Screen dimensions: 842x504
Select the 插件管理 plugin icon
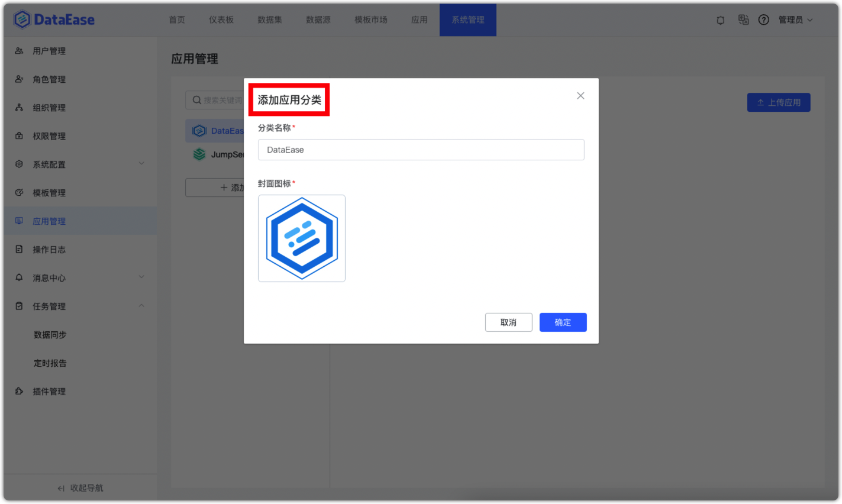(18, 391)
